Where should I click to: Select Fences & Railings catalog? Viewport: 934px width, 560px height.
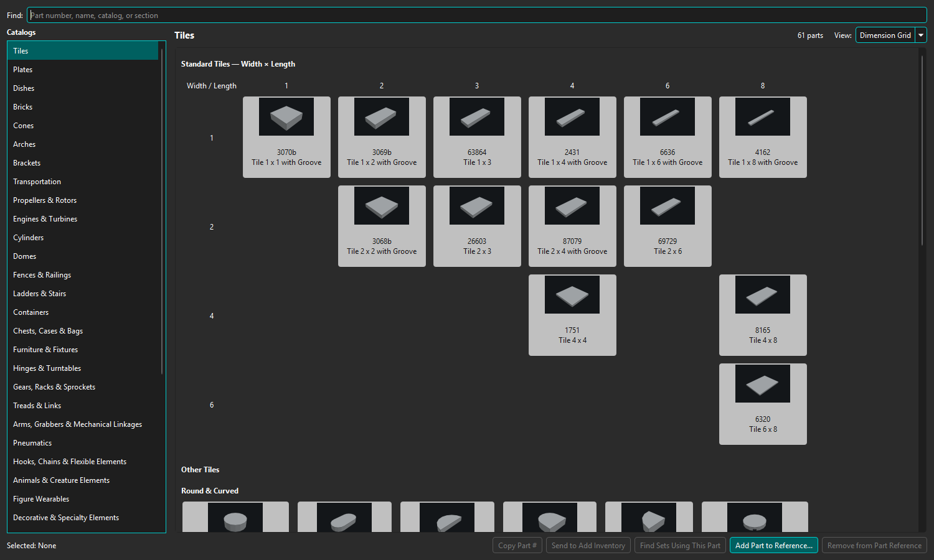tap(83, 275)
